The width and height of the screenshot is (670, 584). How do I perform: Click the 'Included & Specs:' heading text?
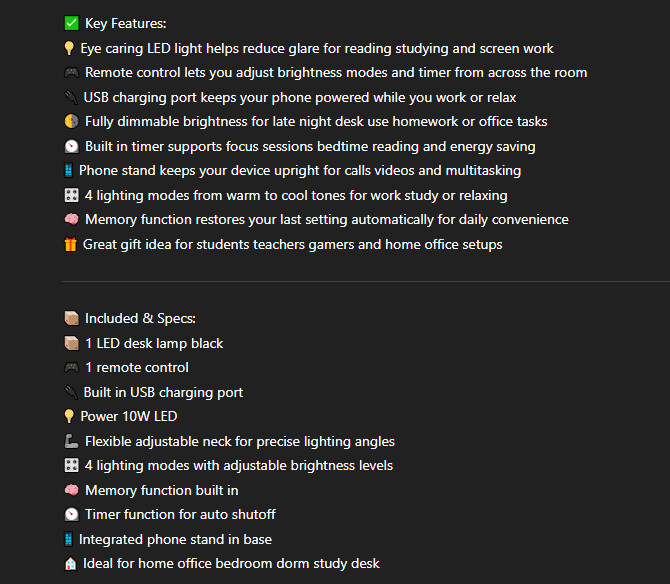click(141, 319)
